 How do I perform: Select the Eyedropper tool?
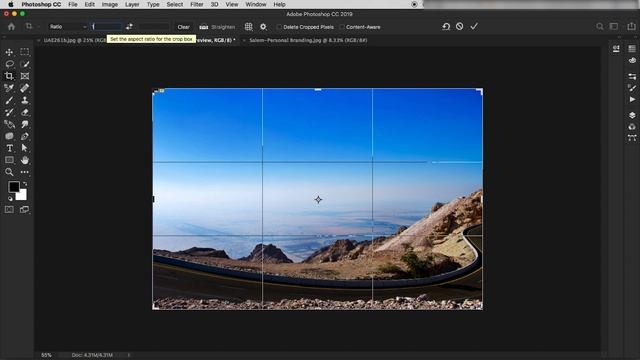9,88
